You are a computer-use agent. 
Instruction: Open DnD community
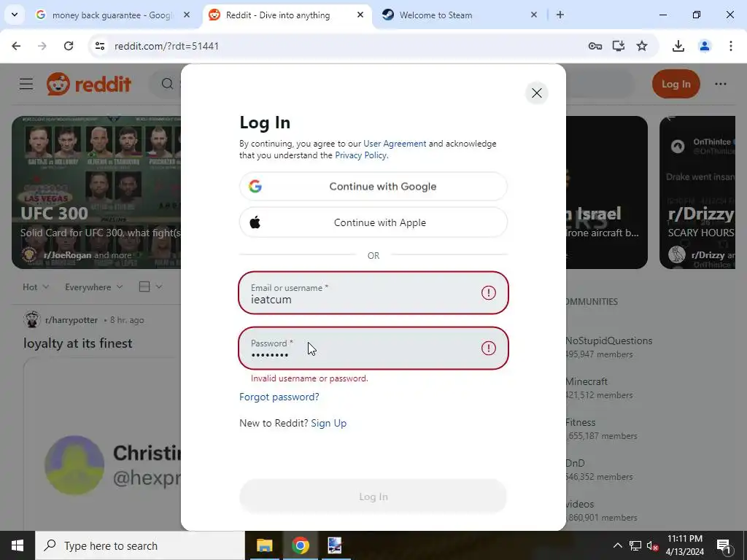point(575,463)
